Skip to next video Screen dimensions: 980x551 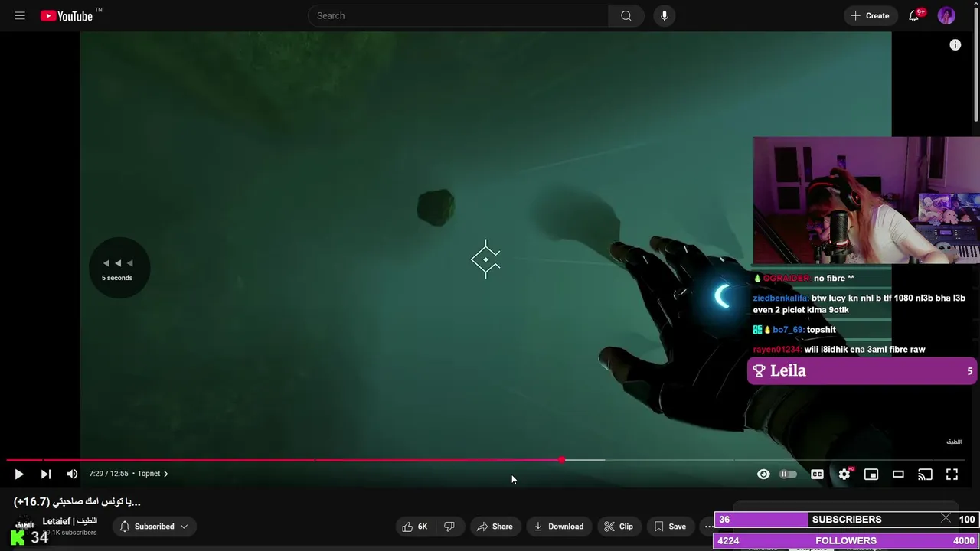click(x=46, y=474)
